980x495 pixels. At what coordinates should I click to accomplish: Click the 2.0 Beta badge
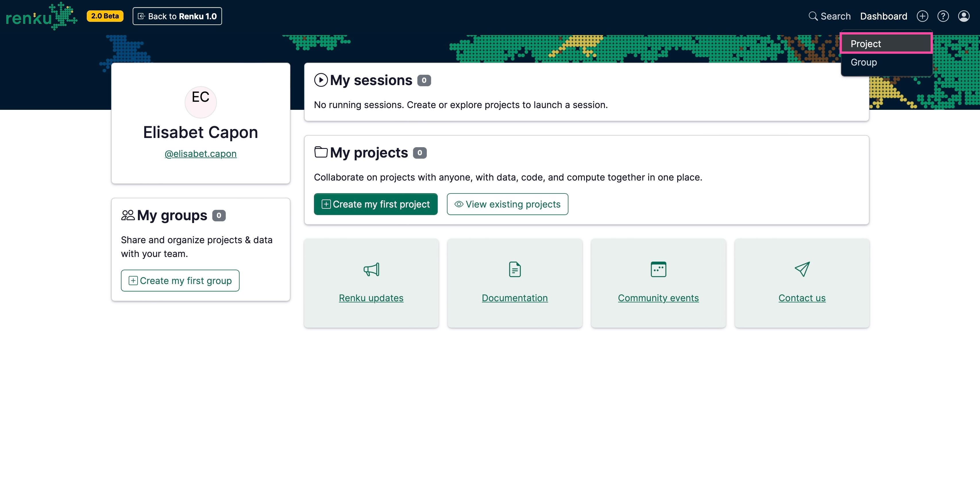tap(105, 16)
